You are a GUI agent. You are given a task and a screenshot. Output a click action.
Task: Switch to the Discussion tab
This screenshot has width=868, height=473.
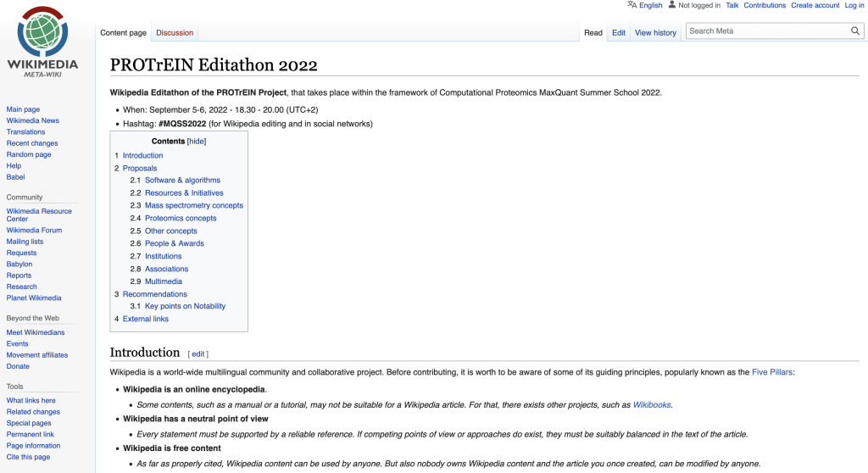175,33
